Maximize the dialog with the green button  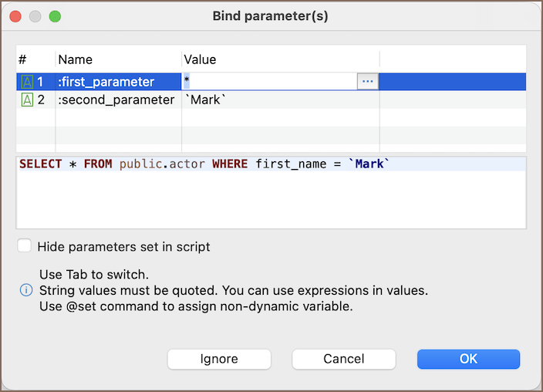[55, 16]
